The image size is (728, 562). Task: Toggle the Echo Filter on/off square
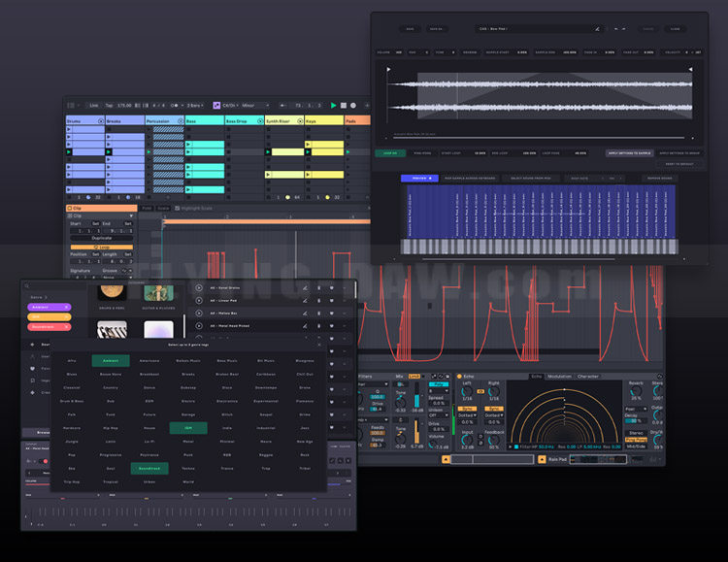tap(516, 446)
